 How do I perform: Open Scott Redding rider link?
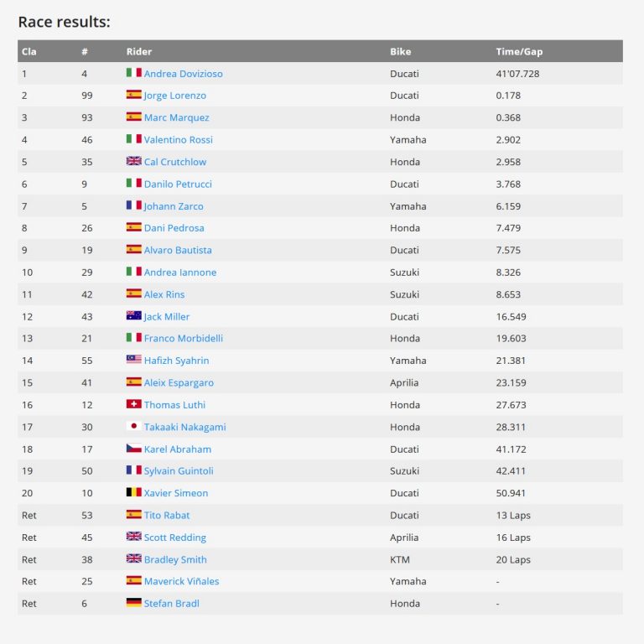pos(174,538)
